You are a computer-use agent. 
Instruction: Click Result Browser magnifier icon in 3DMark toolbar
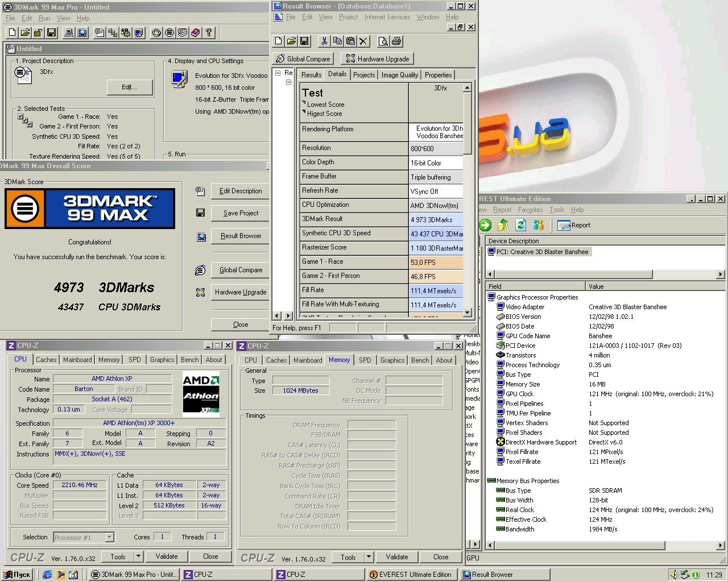pos(82,33)
